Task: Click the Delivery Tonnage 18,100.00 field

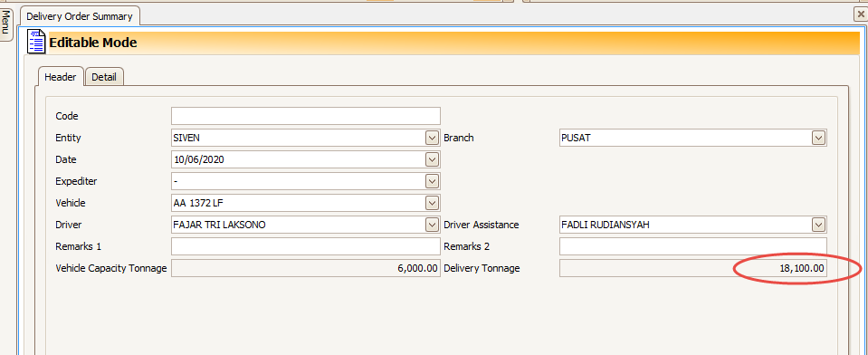Action: tap(693, 268)
